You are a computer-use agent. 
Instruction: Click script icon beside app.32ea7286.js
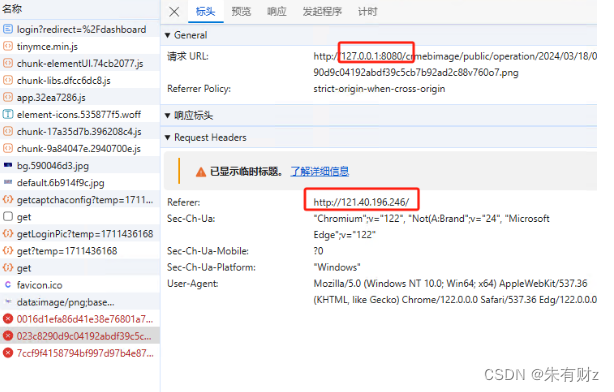pos(8,97)
